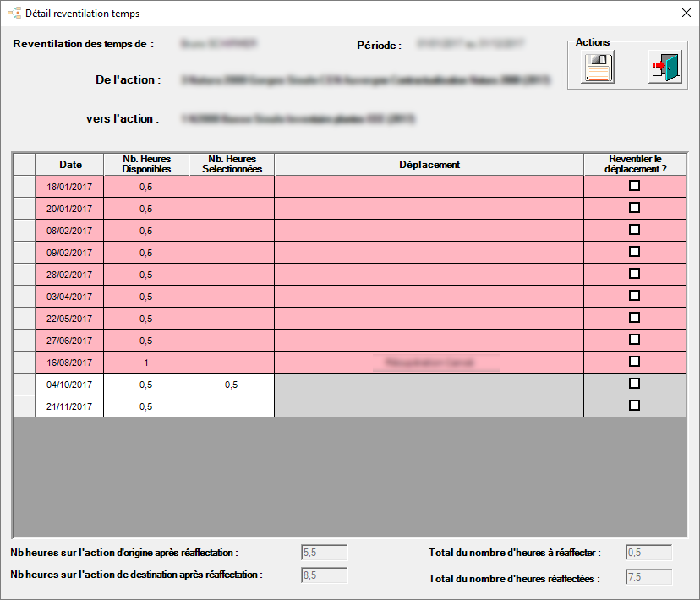Screen dimensions: 700x600
Task: Click the Déplacement column header
Action: (429, 164)
